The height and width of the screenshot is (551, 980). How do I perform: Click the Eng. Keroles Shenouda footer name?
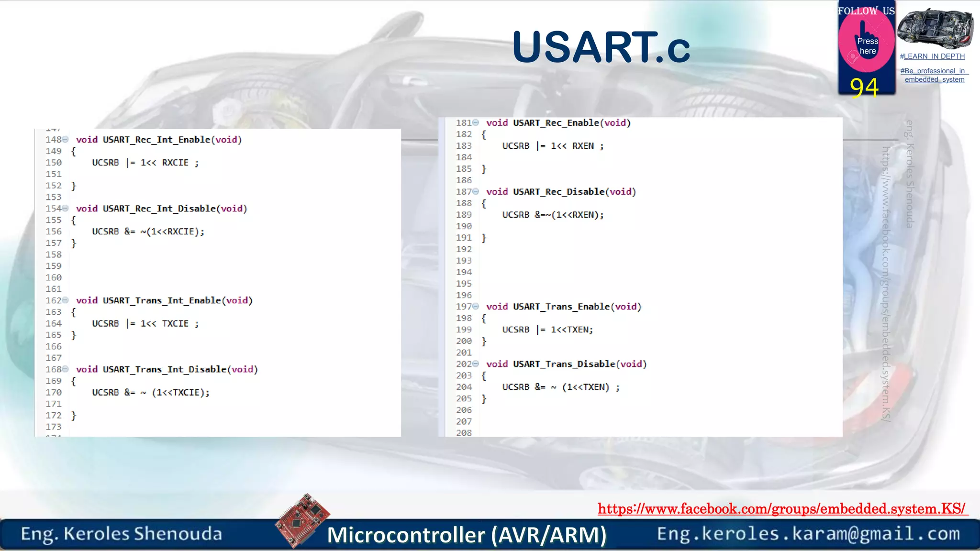pyautogui.click(x=122, y=534)
